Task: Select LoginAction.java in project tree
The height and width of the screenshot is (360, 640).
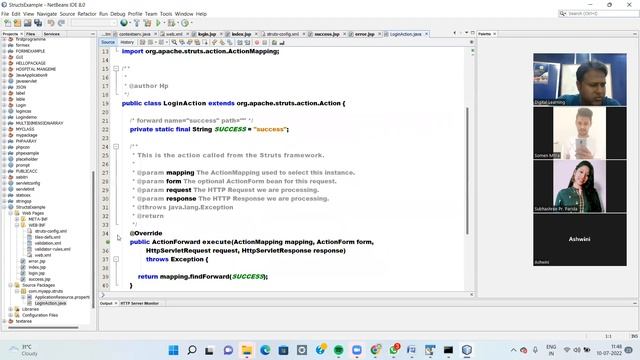Action: 50,303
